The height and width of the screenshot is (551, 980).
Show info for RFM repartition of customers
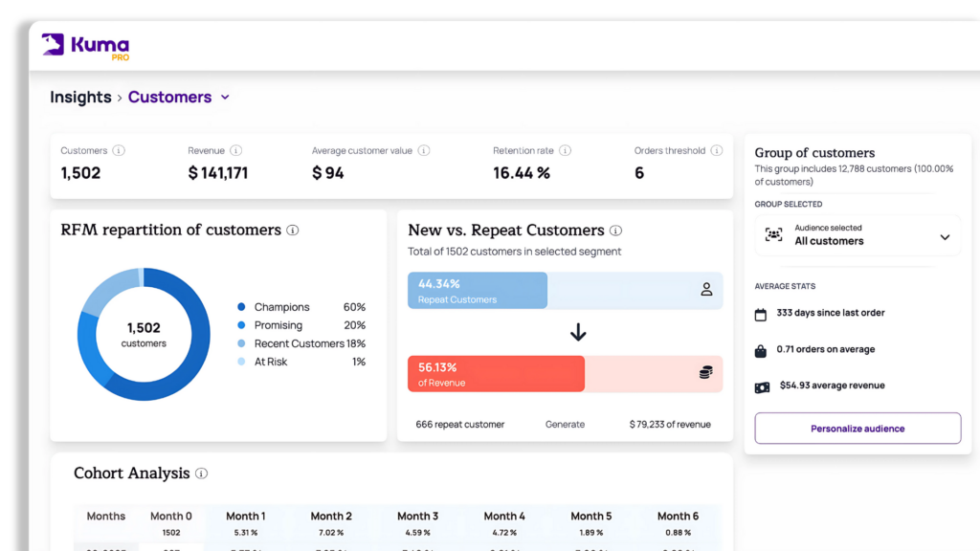pyautogui.click(x=293, y=230)
